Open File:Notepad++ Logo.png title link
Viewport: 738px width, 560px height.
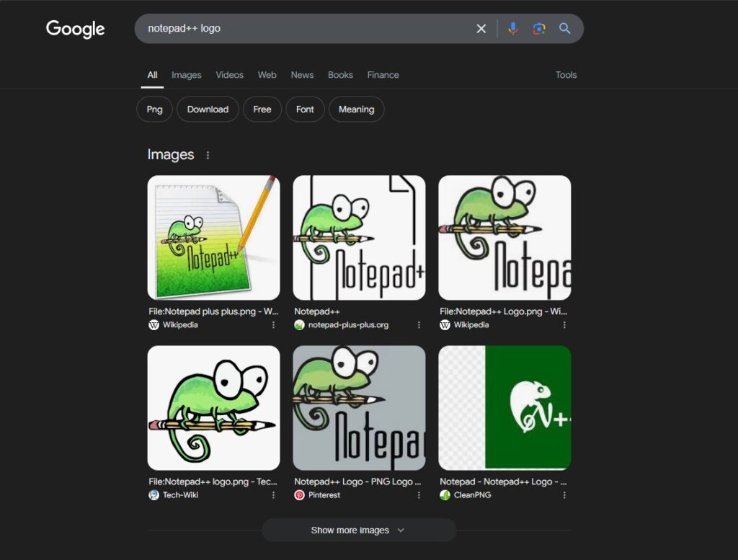click(x=503, y=311)
